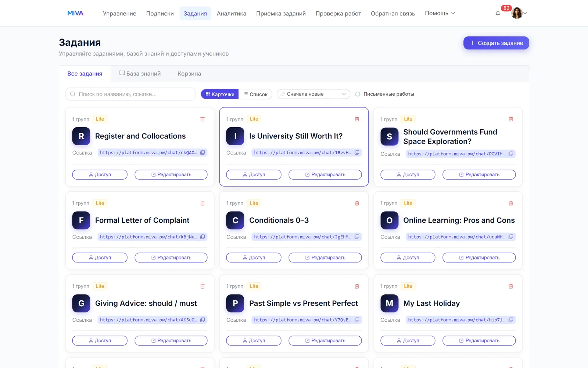Delete the Register and Collocations card
Viewport: 588px width, 368px height.
pos(202,119)
